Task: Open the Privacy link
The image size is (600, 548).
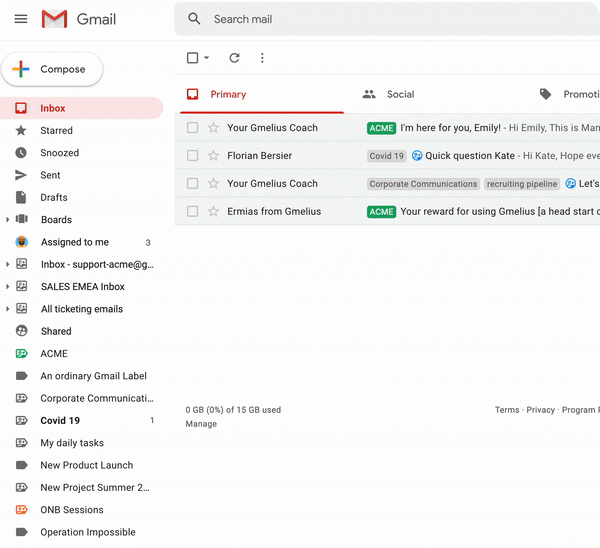Action: tap(540, 410)
